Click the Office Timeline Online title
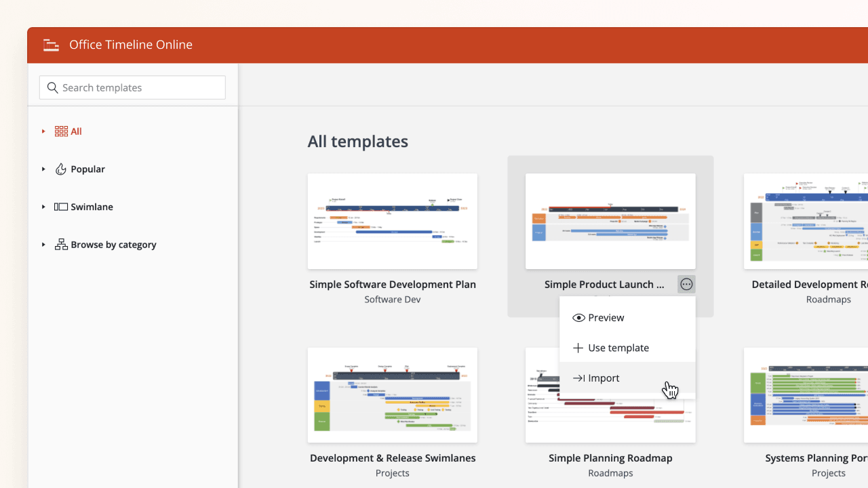This screenshot has height=488, width=868. tap(131, 45)
